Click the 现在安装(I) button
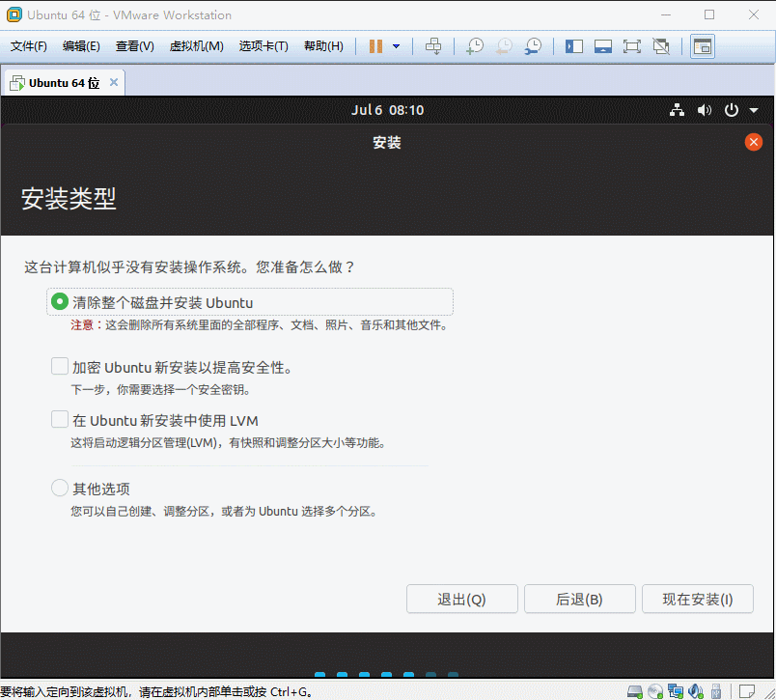The width and height of the screenshot is (776, 700). (x=697, y=600)
